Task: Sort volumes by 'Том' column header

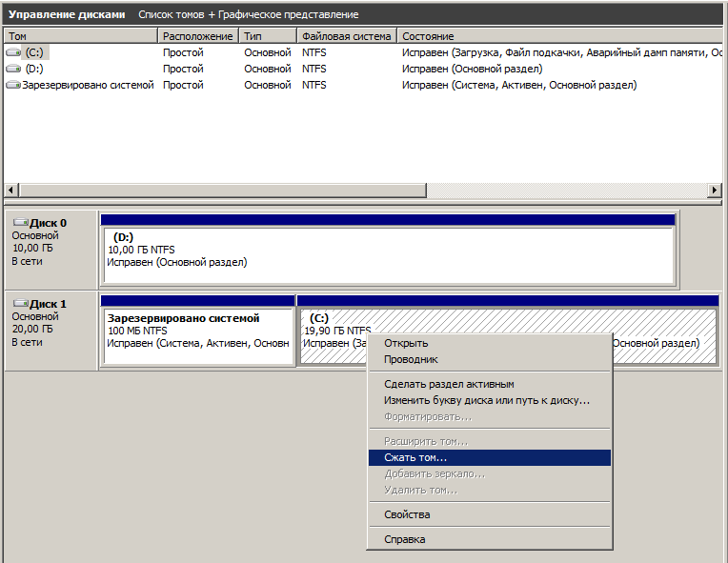Action: click(x=80, y=36)
